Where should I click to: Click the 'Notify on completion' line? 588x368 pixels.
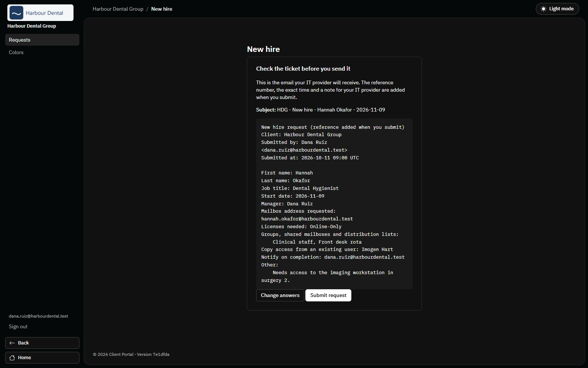tap(333, 257)
